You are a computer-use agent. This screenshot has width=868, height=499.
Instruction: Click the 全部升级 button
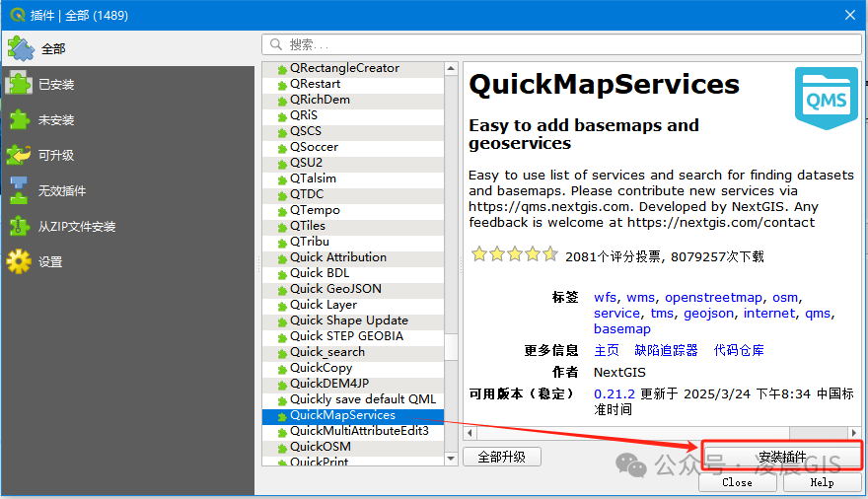(501, 457)
